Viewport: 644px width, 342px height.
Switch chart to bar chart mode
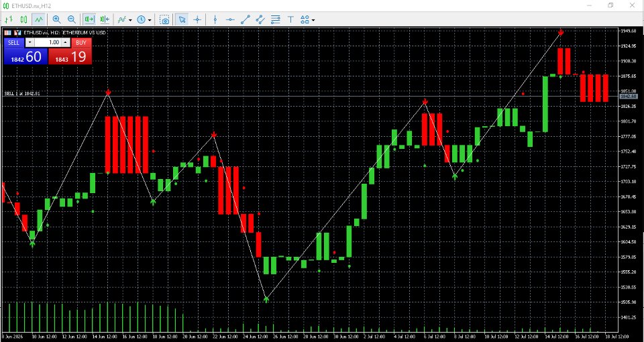[9, 19]
